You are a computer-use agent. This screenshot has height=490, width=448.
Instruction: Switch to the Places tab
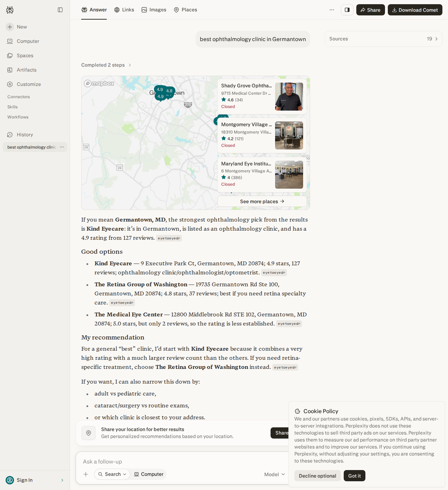click(x=185, y=10)
